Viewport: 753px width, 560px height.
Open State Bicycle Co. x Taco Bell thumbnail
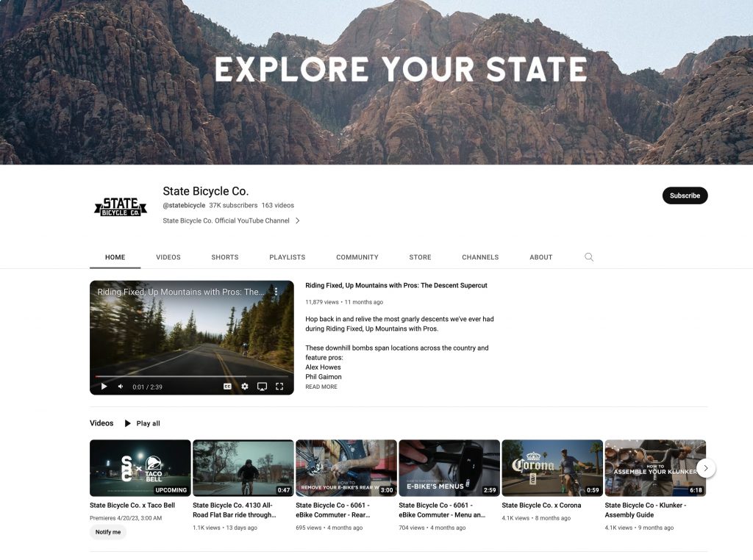140,468
